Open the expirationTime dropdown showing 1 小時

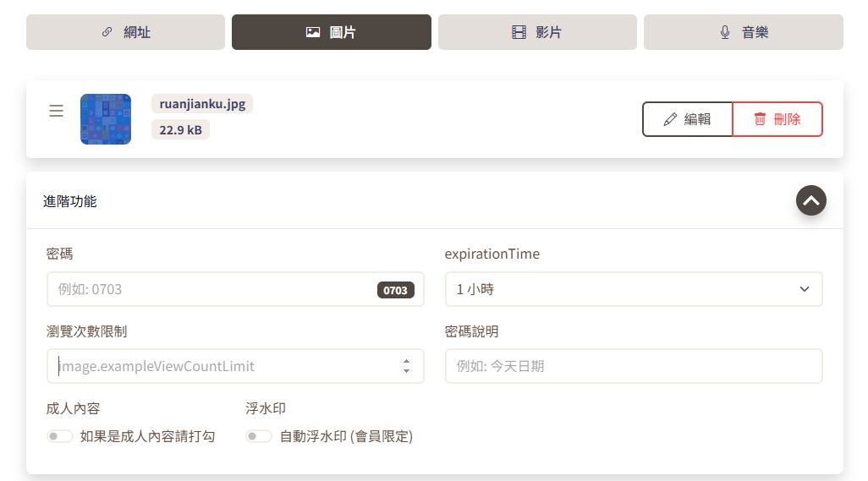634,289
